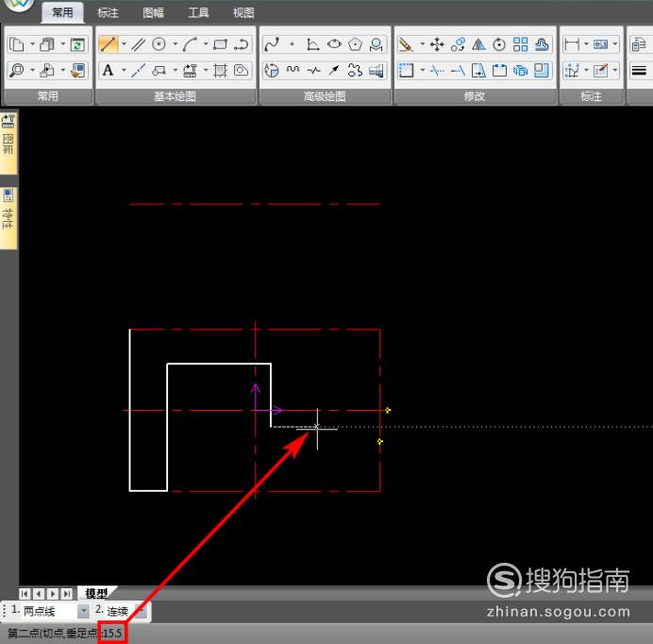Screen dimensions: 653x644
Task: Select the Circle drawing tool
Action: (x=159, y=44)
